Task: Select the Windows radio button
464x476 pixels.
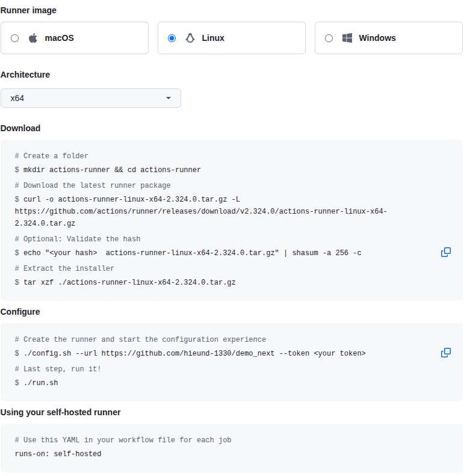Action: pos(329,38)
